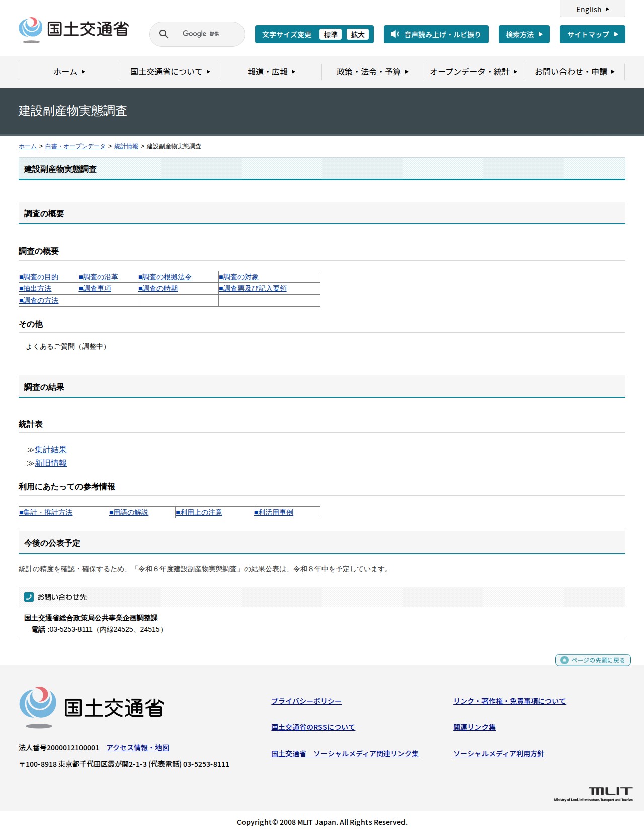Click the その他 subheading
This screenshot has height=837, width=644.
(31, 324)
